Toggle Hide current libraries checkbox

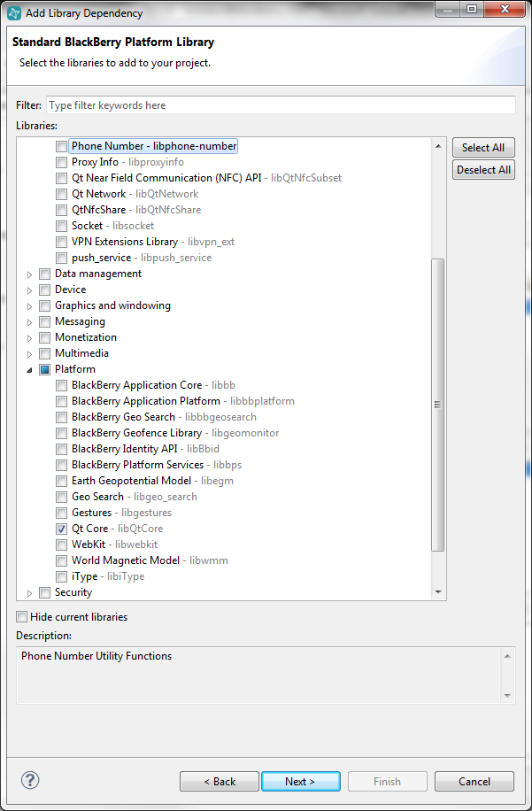(x=22, y=616)
